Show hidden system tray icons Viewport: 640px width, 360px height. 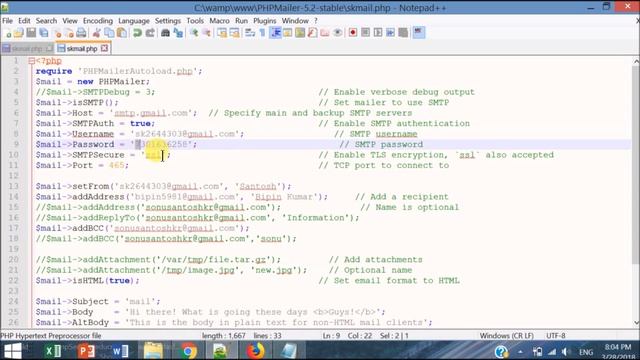click(520, 351)
